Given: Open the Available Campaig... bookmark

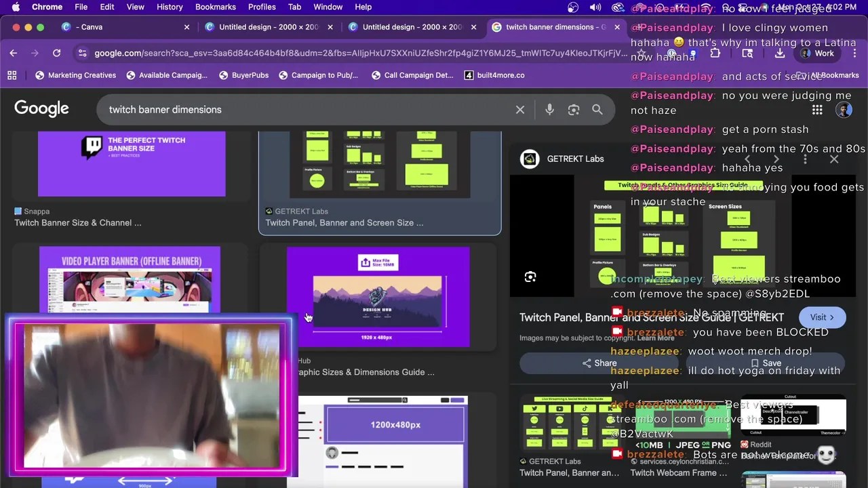Looking at the screenshot, I should [166, 75].
